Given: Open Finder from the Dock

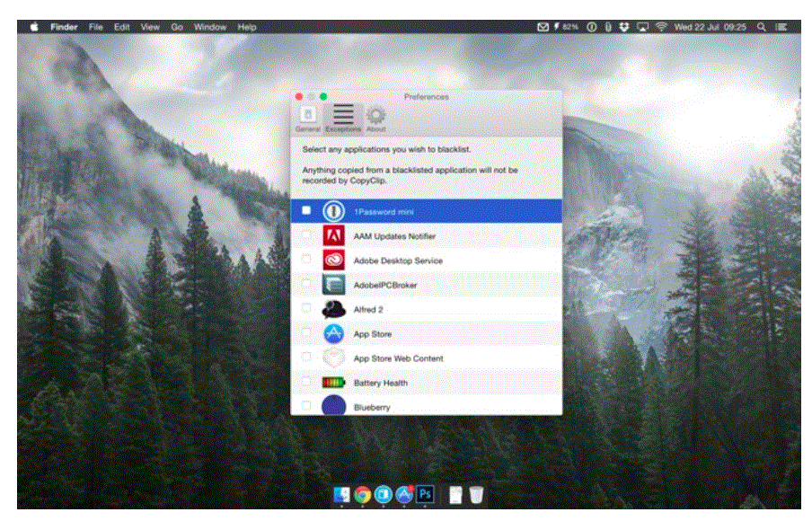Looking at the screenshot, I should pos(341,495).
